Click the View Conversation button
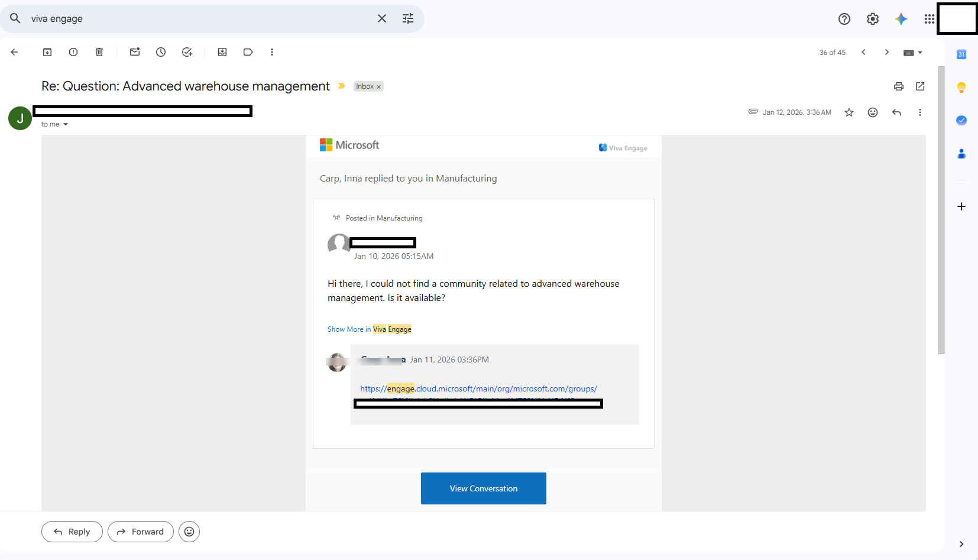The height and width of the screenshot is (560, 978). point(484,488)
